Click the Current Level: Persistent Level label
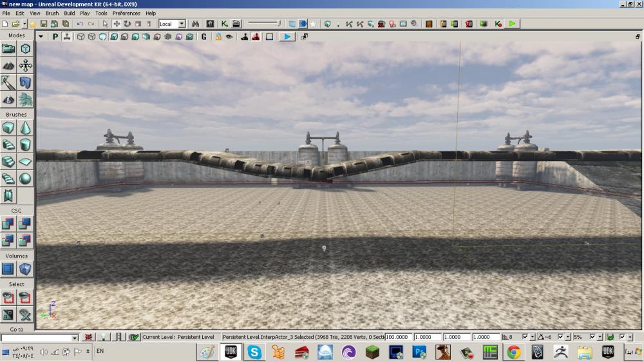644x362 pixels. tap(178, 337)
